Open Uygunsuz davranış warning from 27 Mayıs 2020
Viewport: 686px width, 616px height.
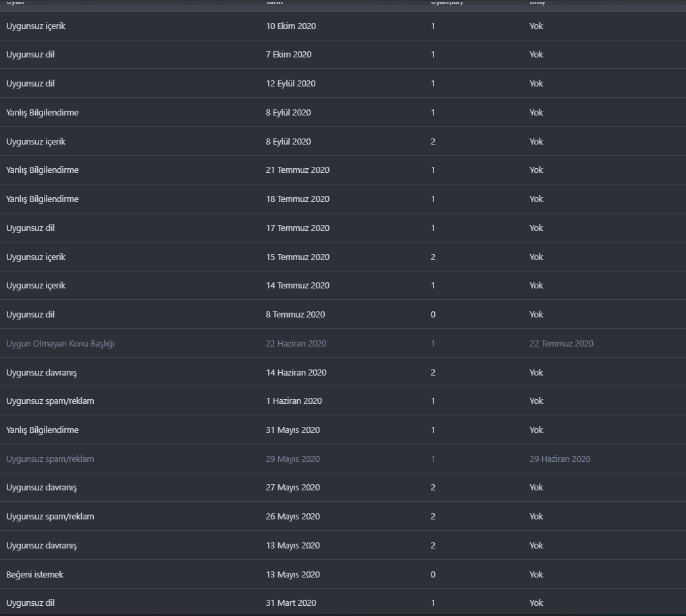click(x=41, y=488)
